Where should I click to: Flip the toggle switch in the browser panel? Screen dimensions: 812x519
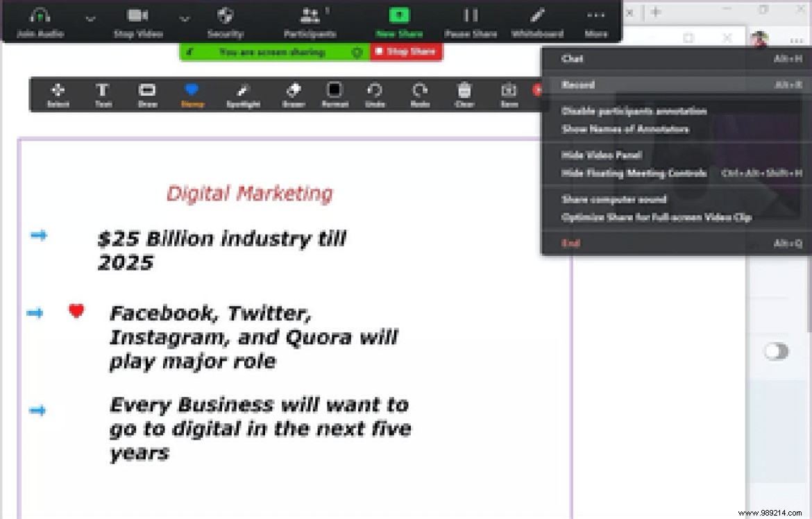pyautogui.click(x=776, y=351)
